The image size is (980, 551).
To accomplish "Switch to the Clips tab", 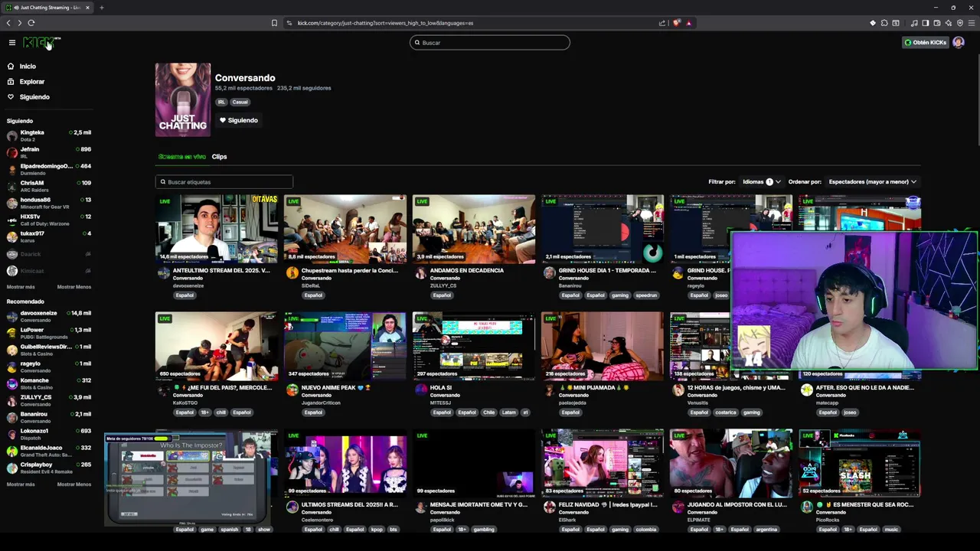I will point(219,157).
